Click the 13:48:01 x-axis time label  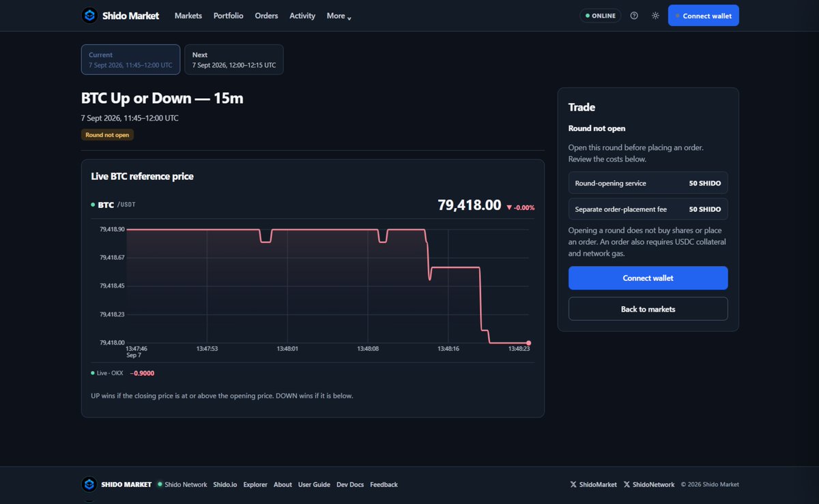click(x=287, y=349)
